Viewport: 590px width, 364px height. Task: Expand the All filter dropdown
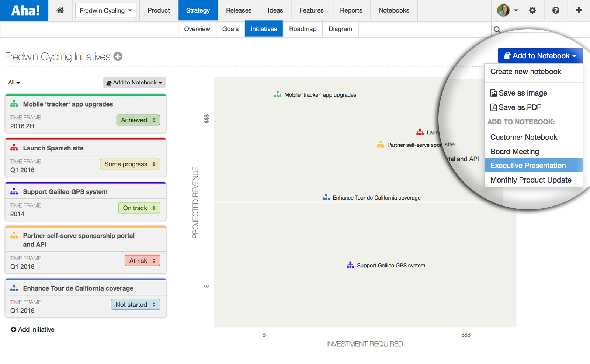point(14,82)
